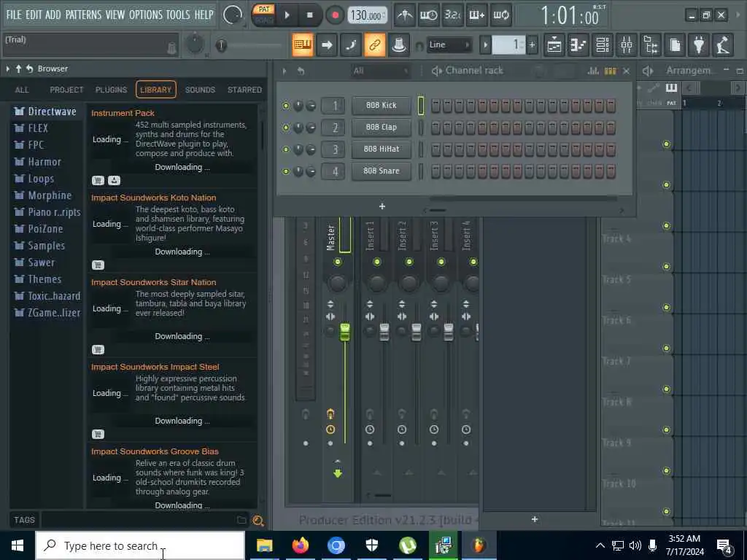747x560 pixels.
Task: Open the PATTERNS menu
Action: tap(83, 15)
